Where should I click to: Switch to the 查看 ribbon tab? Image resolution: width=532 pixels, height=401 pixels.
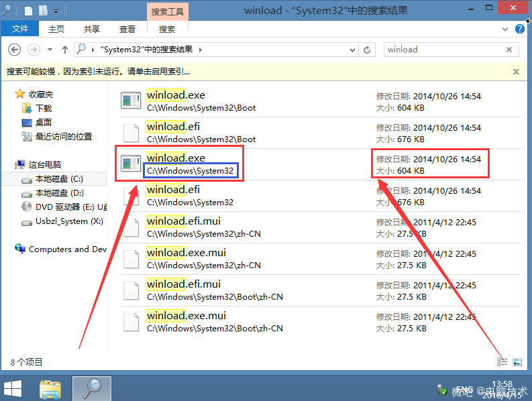tap(127, 30)
